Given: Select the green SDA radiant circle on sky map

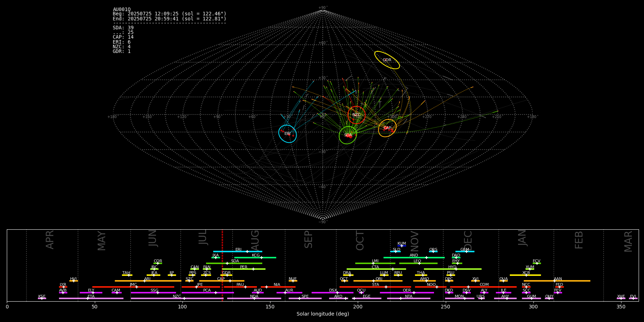Looking at the screenshot, I should [x=348, y=135].
